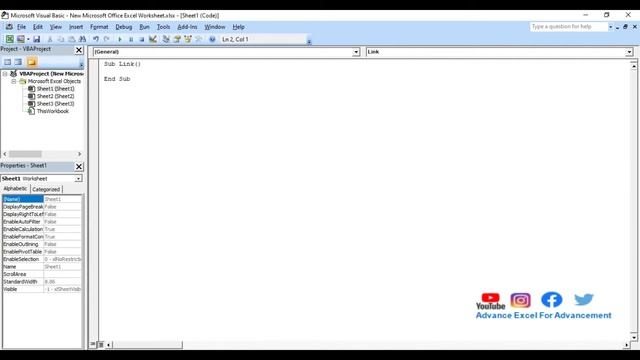
Task: Select Sheet1 (Sheet1) in project tree
Action: [x=56, y=89]
